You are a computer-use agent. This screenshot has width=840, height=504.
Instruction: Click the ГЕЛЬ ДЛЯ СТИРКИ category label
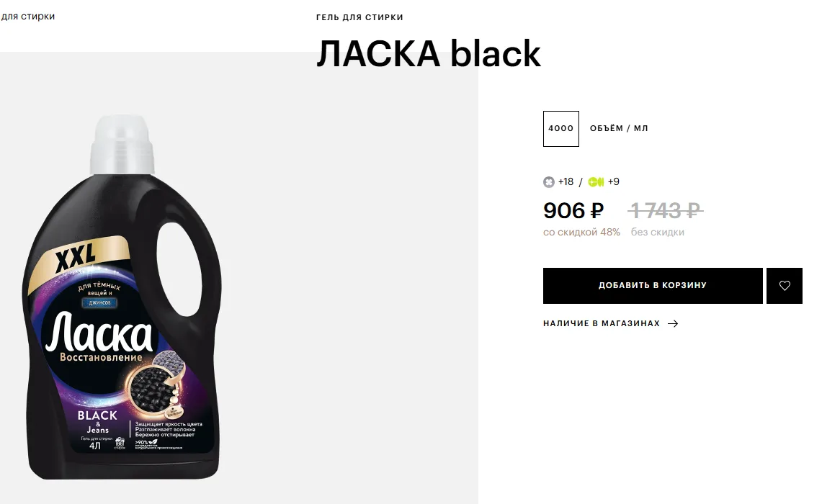click(359, 17)
